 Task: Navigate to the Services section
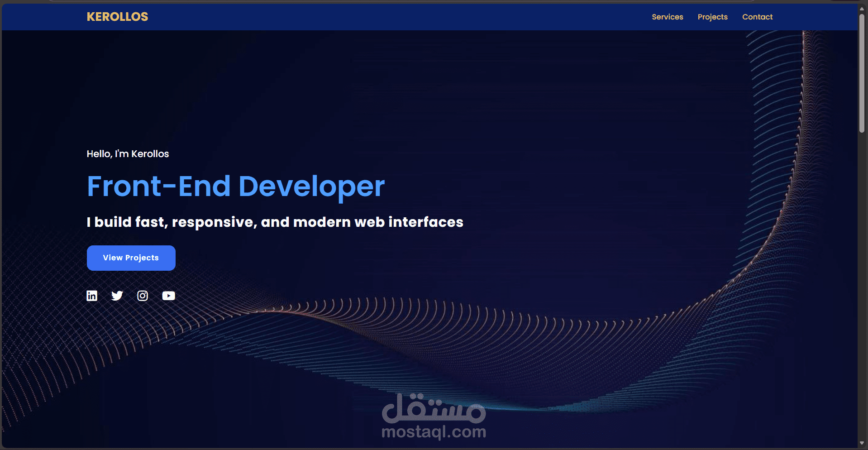(667, 17)
